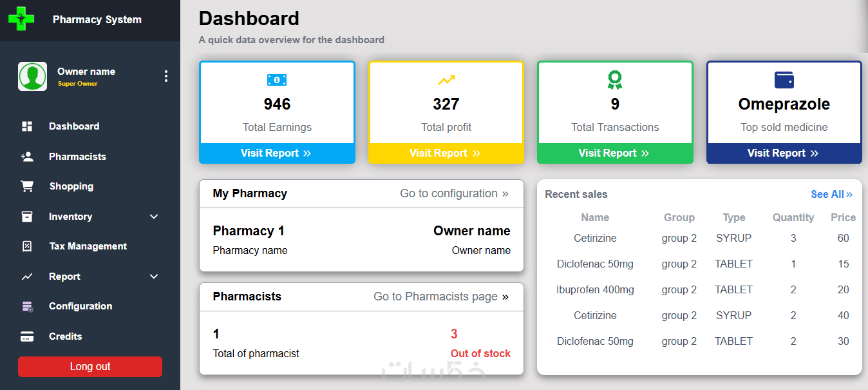Click the owner profile avatar
This screenshot has width=868, height=390.
point(32,77)
